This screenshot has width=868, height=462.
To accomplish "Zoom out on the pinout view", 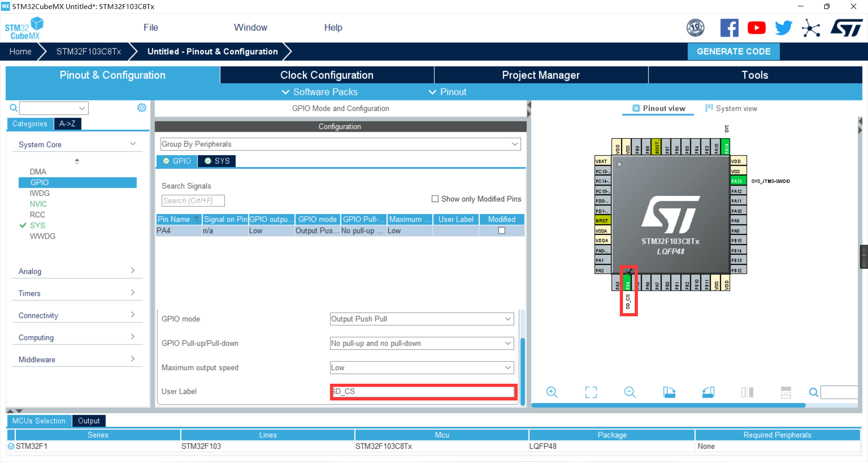I will click(x=630, y=392).
